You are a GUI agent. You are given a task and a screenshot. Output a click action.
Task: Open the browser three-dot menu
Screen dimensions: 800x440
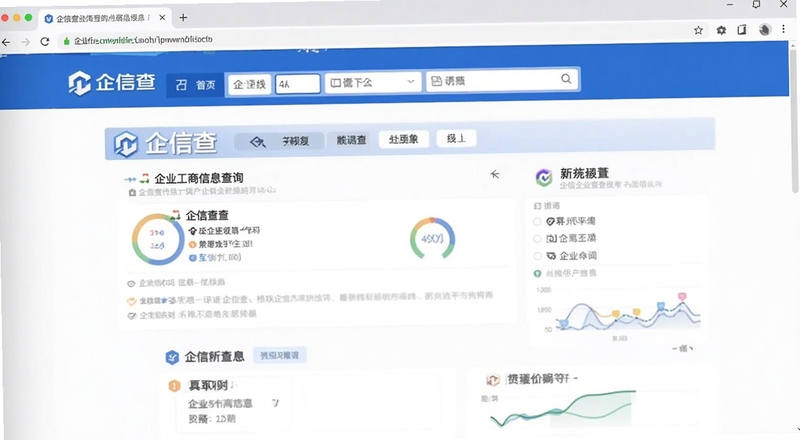pyautogui.click(x=784, y=29)
